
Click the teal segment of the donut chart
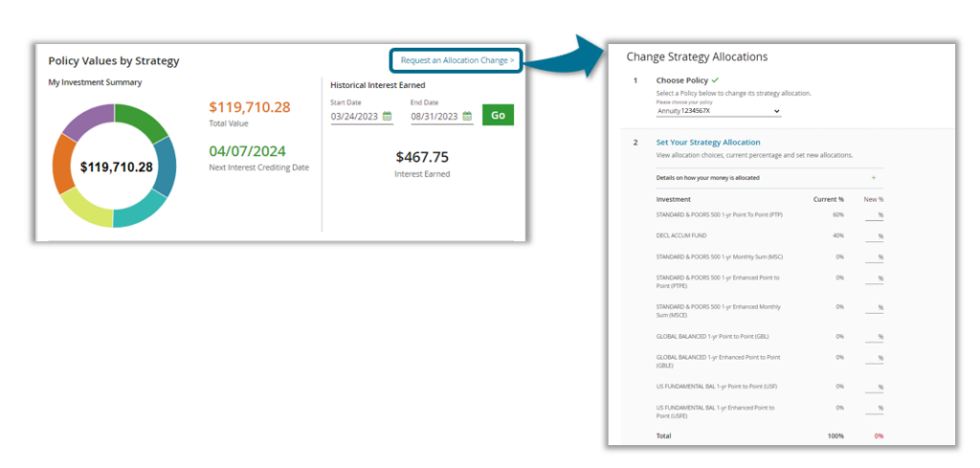139,212
